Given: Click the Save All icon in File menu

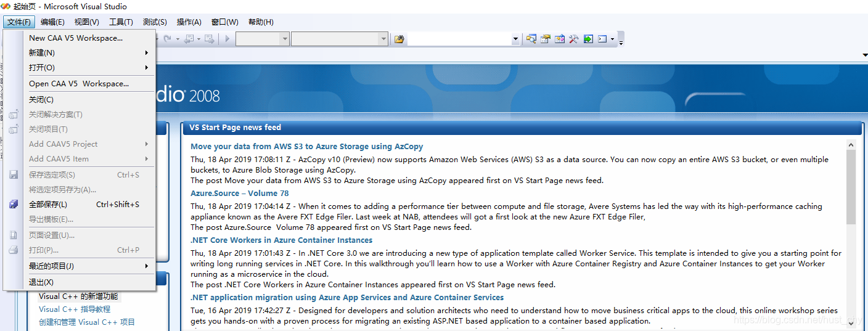Looking at the screenshot, I should (14, 205).
